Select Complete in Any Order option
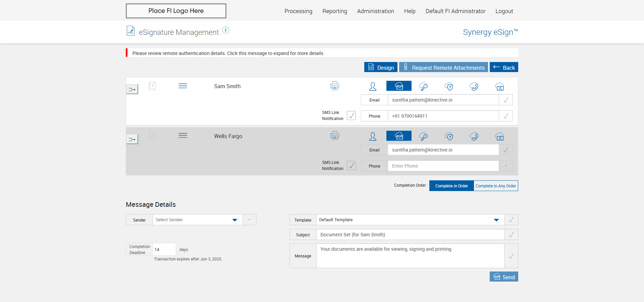This screenshot has width=644, height=302. click(x=495, y=186)
